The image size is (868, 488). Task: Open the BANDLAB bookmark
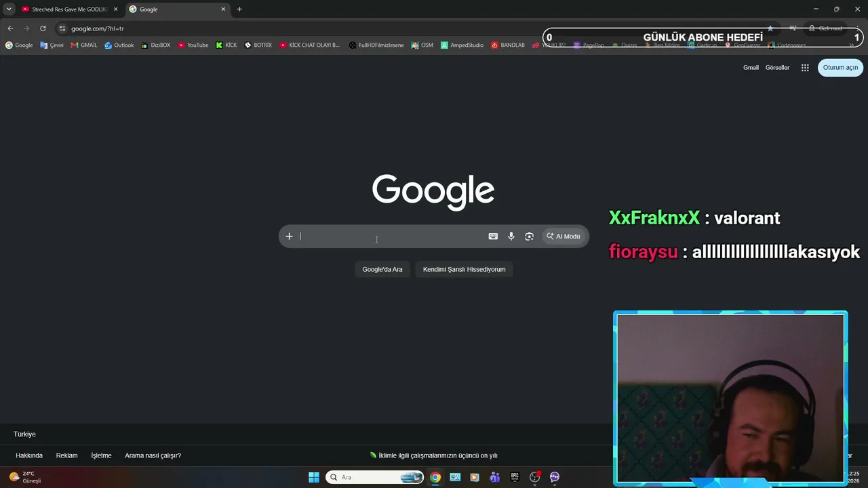[508, 45]
